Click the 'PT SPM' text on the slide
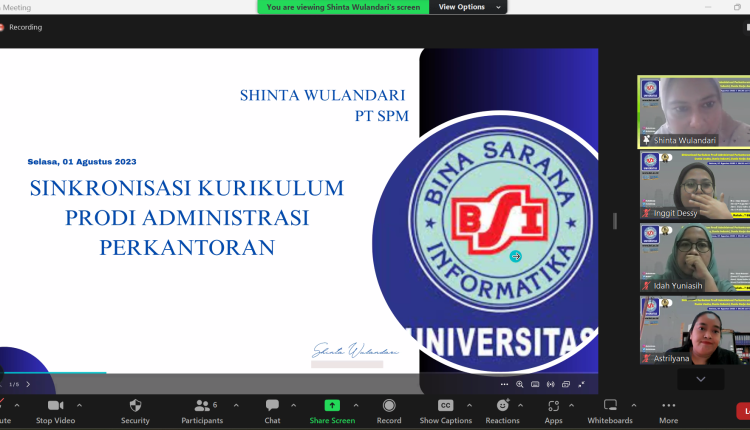 (x=382, y=116)
